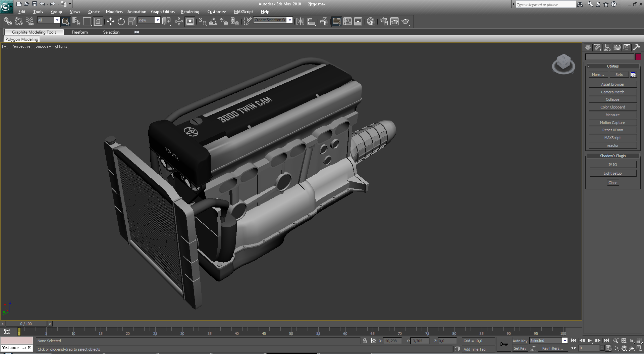Open the Graph Editors menu
Viewport: 644px width, 354px height.
point(163,12)
